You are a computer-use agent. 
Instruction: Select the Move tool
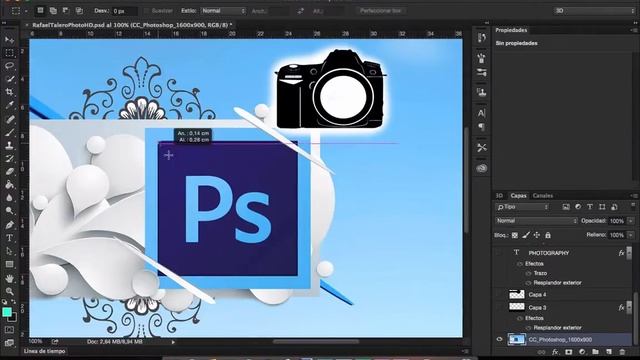(9, 40)
